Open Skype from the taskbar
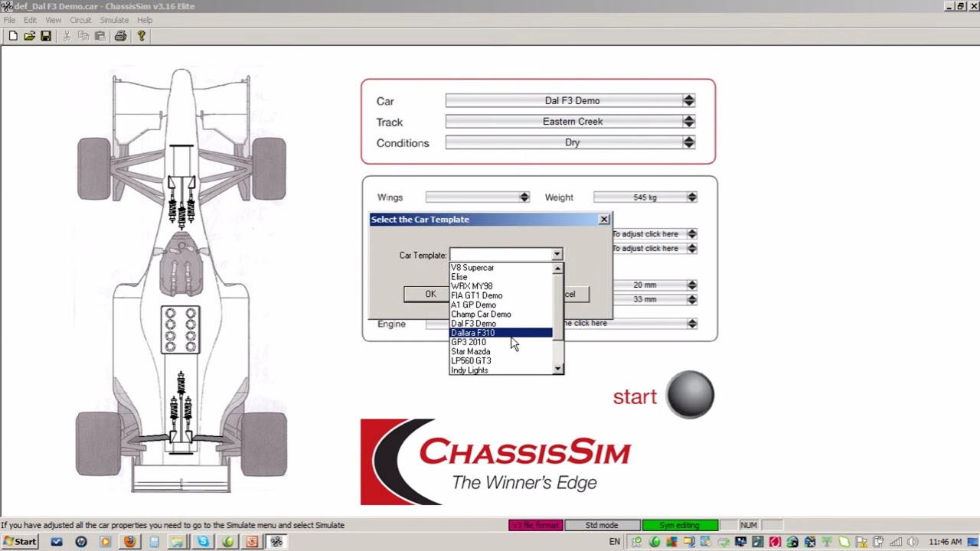980x551 pixels. pyautogui.click(x=203, y=542)
